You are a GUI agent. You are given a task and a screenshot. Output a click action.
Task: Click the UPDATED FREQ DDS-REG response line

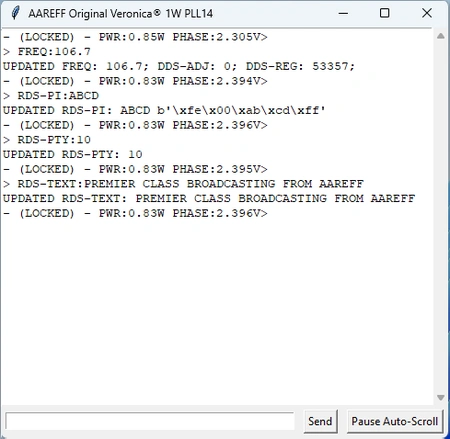tap(179, 66)
